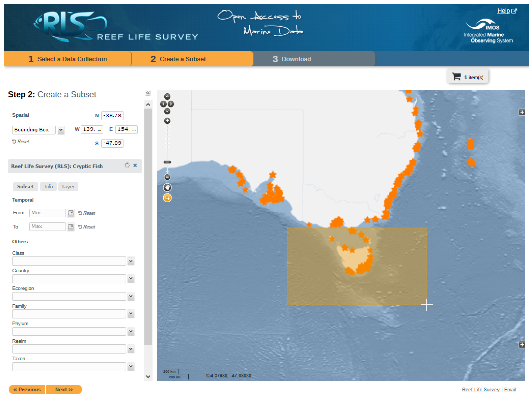Screen dimensions: 532x396
Task: Select the yellow zoom box tool
Action: [x=167, y=198]
